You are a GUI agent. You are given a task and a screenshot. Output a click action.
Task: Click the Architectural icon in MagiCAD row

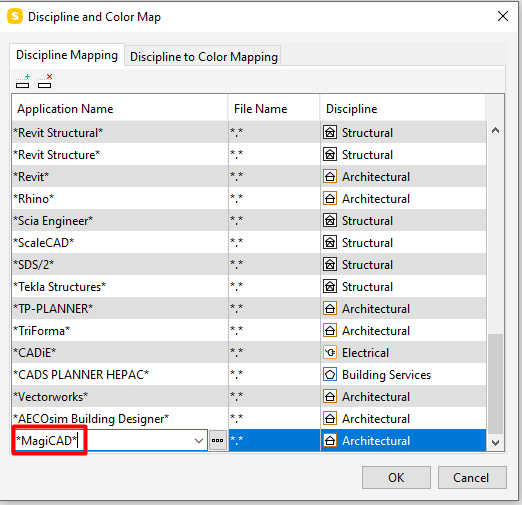[x=330, y=440]
